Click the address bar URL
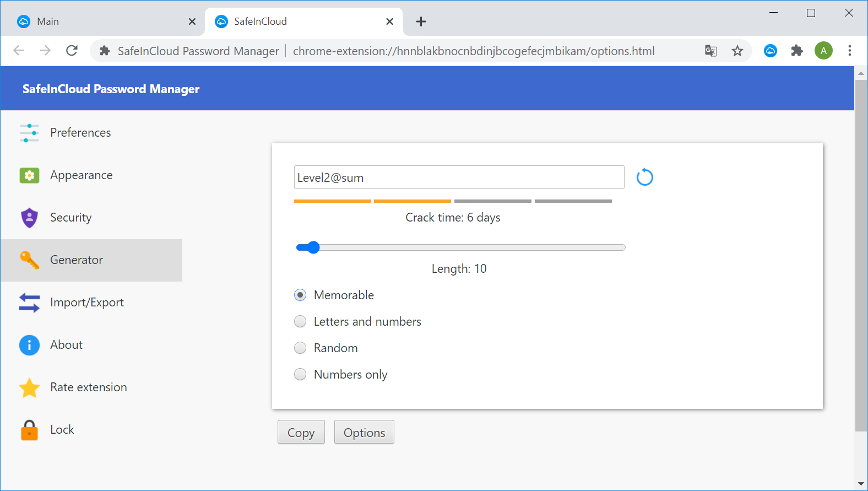 [x=474, y=51]
